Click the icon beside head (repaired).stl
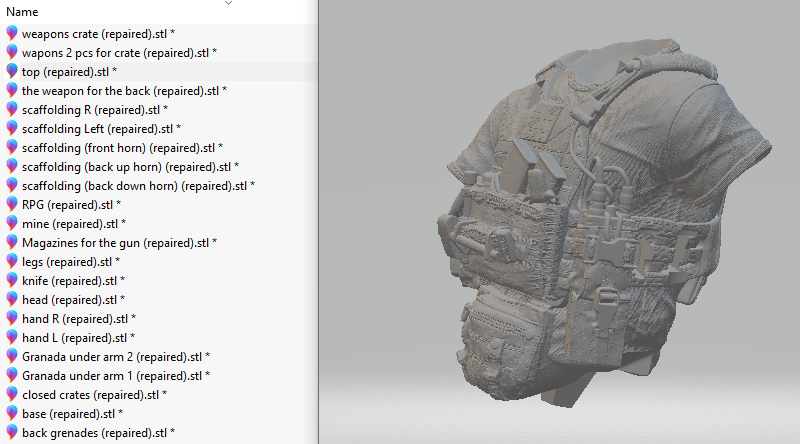800x444 pixels. pyautogui.click(x=12, y=299)
